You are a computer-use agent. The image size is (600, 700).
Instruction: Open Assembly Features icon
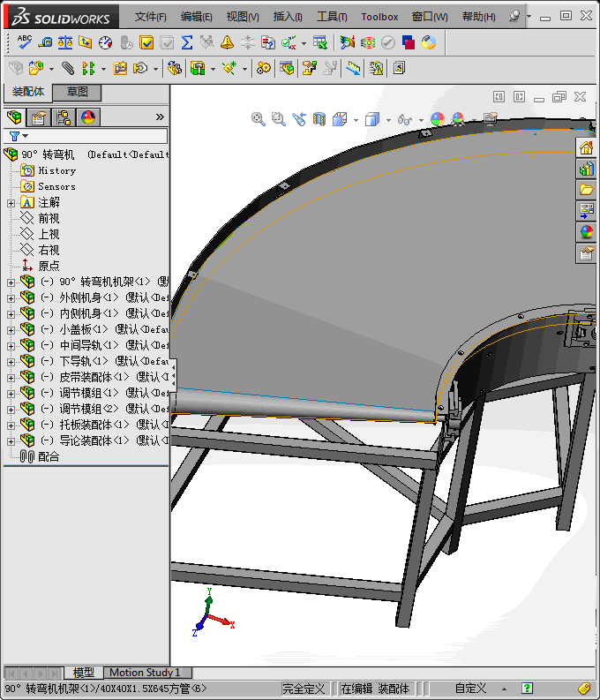[198, 68]
